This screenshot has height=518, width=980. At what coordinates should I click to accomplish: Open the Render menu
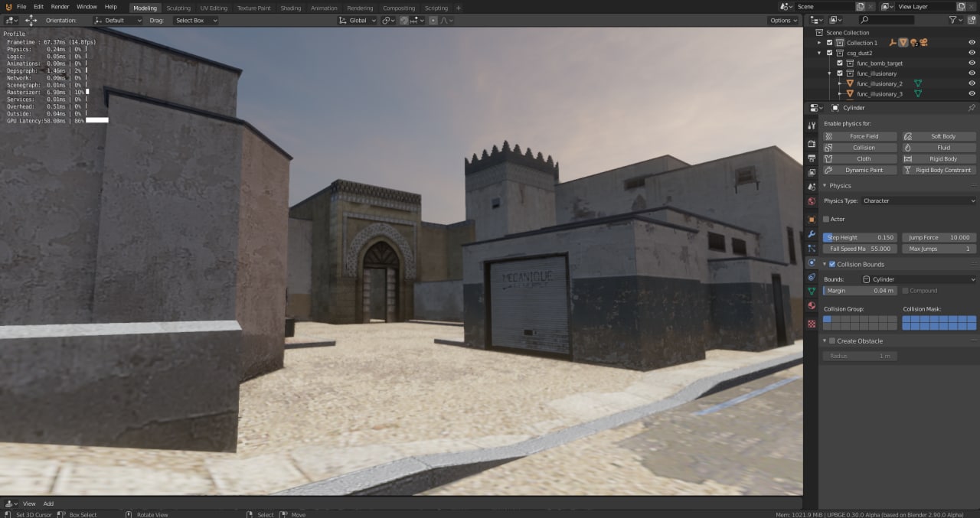[60, 6]
